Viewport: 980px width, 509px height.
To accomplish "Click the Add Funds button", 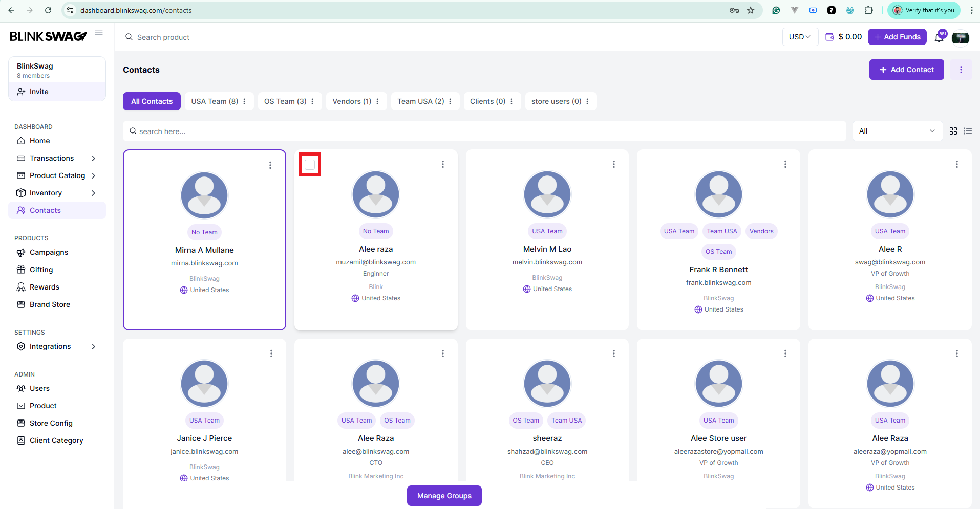I will click(897, 37).
